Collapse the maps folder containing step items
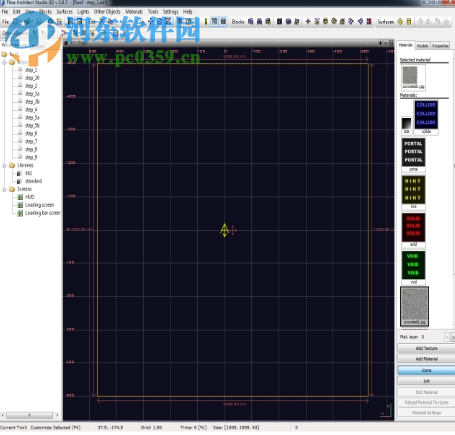The height and width of the screenshot is (435, 455). (x=4, y=62)
